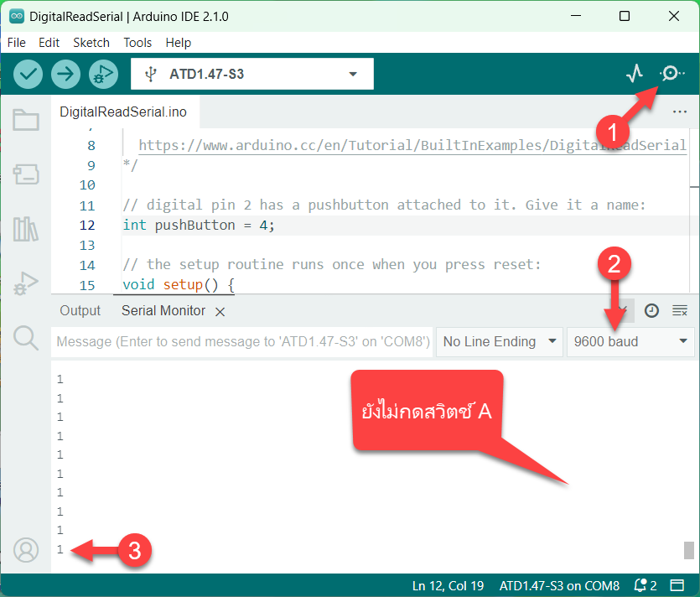Click 'ATD1.47-S3 on COM8' in status bar

pos(559,585)
